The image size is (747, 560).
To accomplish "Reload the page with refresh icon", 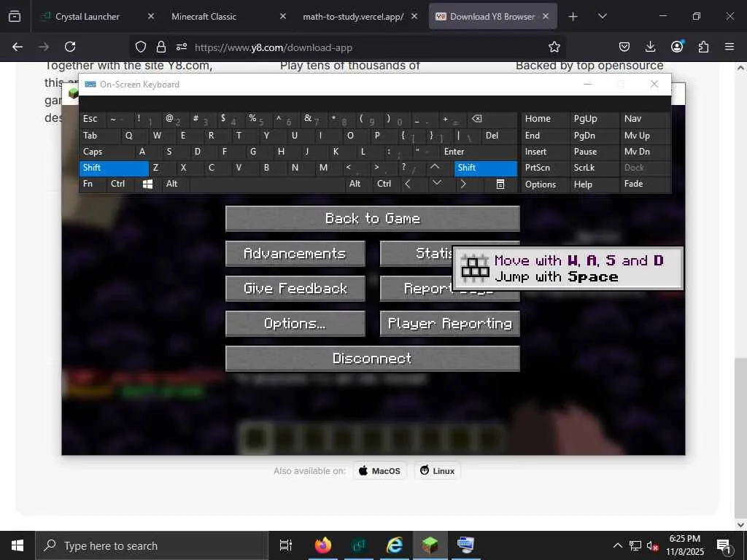I will [70, 47].
